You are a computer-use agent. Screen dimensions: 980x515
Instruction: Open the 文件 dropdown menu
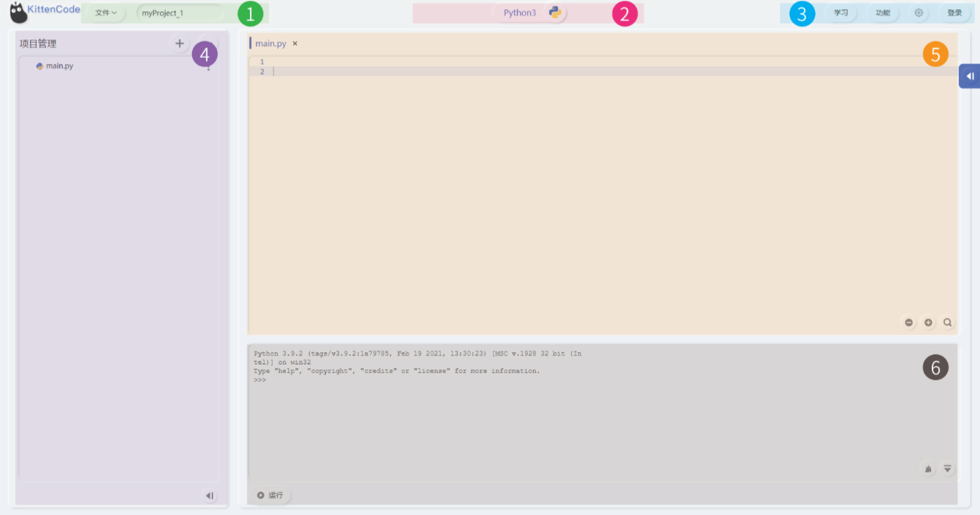(x=106, y=13)
